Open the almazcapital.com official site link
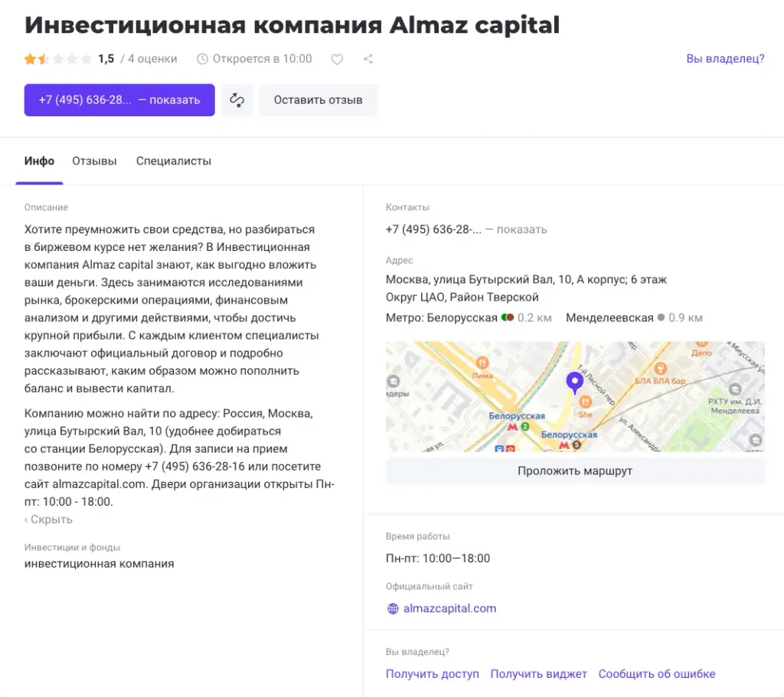This screenshot has width=784, height=697. (x=449, y=608)
